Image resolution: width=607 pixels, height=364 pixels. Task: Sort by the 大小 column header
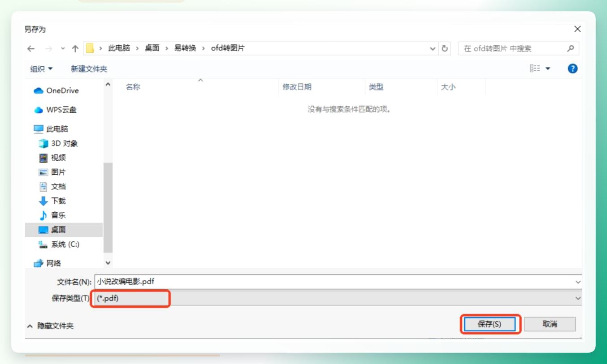coord(448,87)
